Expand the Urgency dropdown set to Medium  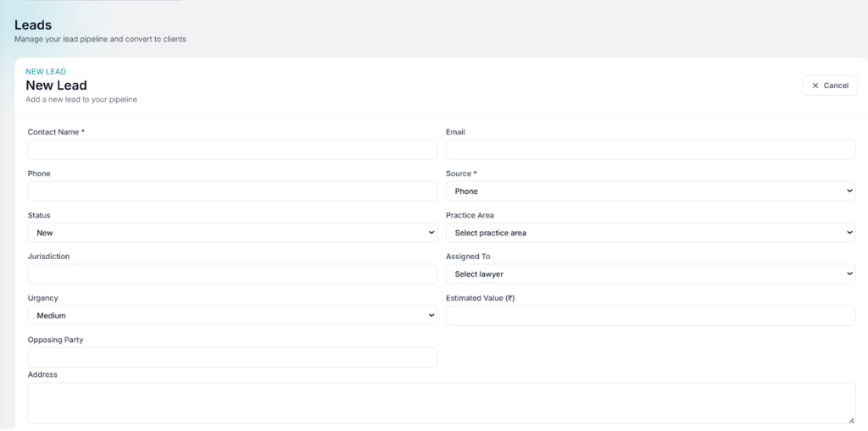click(231, 316)
